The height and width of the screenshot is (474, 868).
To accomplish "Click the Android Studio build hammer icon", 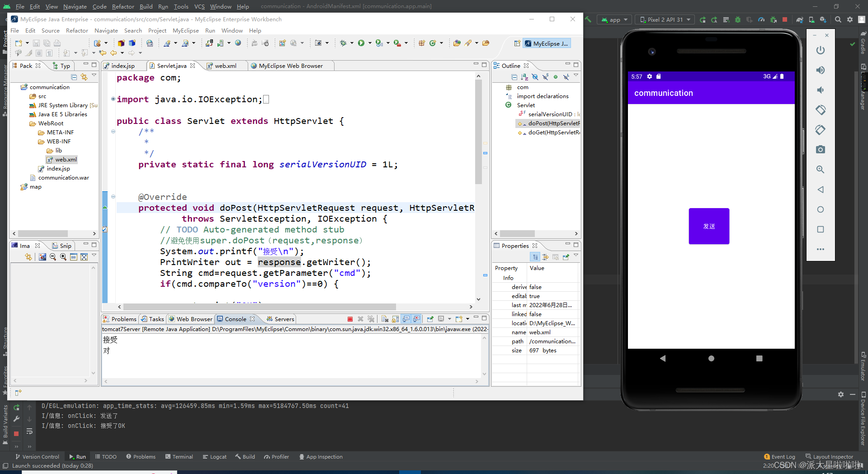I will (588, 19).
